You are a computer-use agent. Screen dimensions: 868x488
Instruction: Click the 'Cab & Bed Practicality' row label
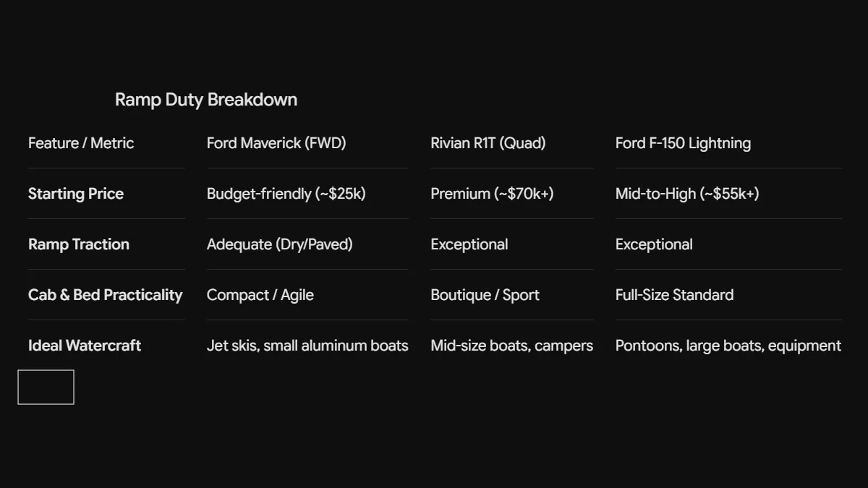[106, 295]
